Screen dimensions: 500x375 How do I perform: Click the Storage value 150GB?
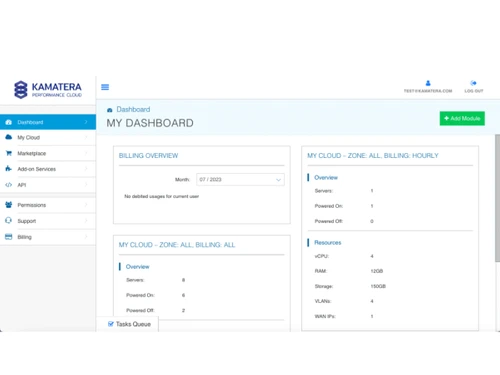(x=378, y=286)
